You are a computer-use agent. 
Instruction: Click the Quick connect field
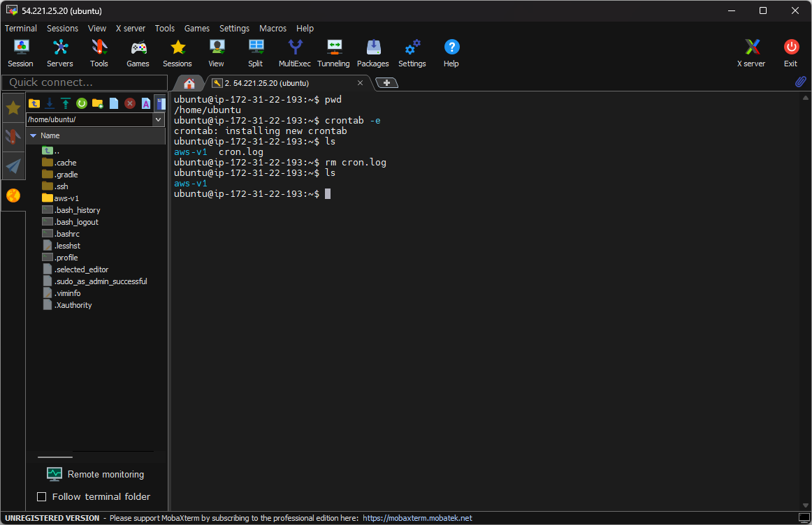point(85,82)
